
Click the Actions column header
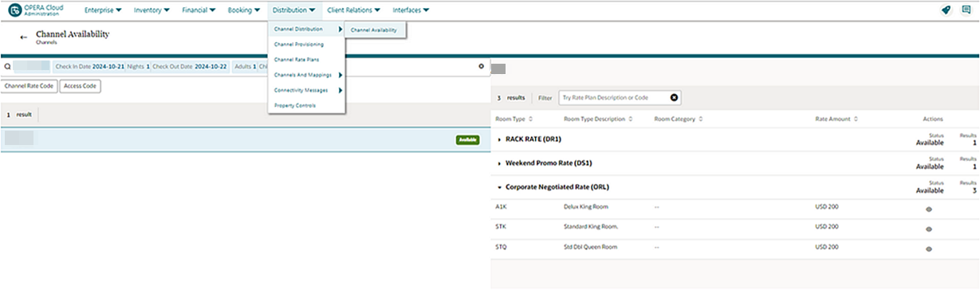tap(933, 119)
